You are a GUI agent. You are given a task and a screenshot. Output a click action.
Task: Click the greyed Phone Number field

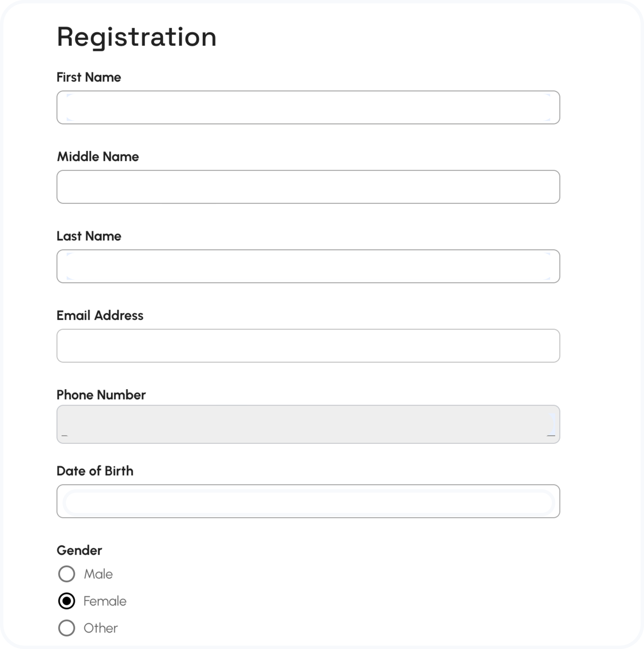pyautogui.click(x=308, y=424)
